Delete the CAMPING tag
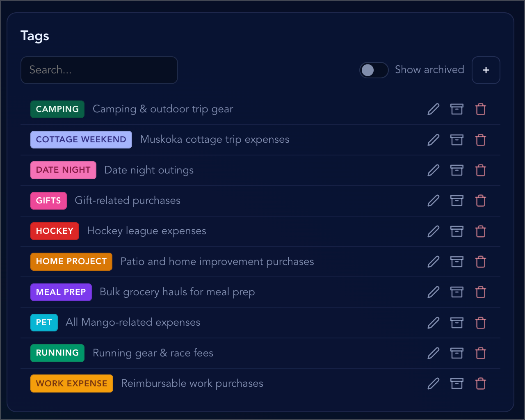This screenshot has width=525, height=420. tap(480, 109)
